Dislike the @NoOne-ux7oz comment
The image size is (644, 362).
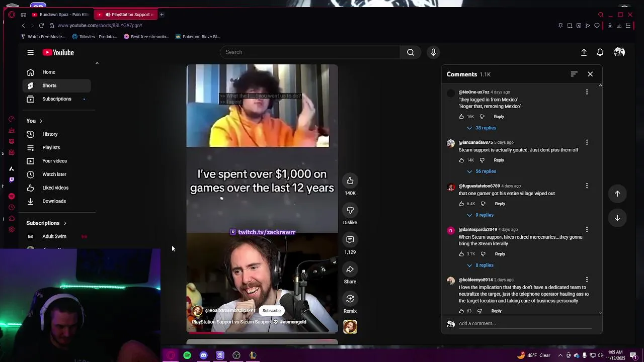[x=482, y=117]
